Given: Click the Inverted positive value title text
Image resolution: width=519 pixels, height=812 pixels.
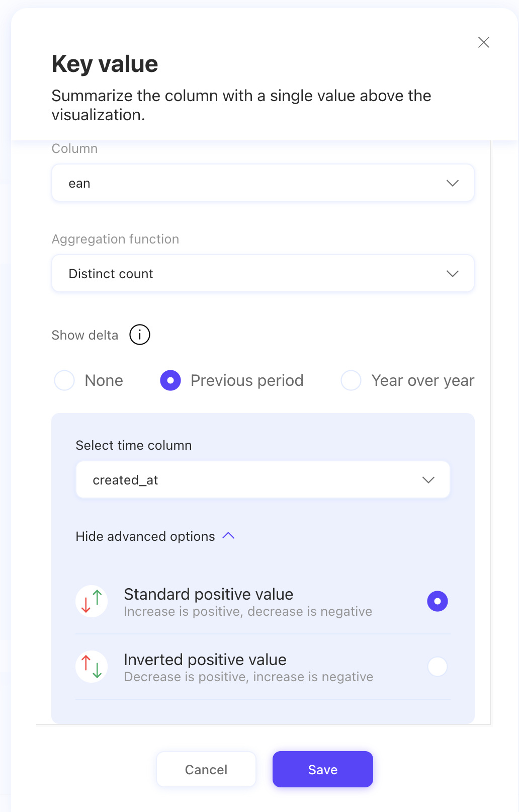Looking at the screenshot, I should [205, 660].
